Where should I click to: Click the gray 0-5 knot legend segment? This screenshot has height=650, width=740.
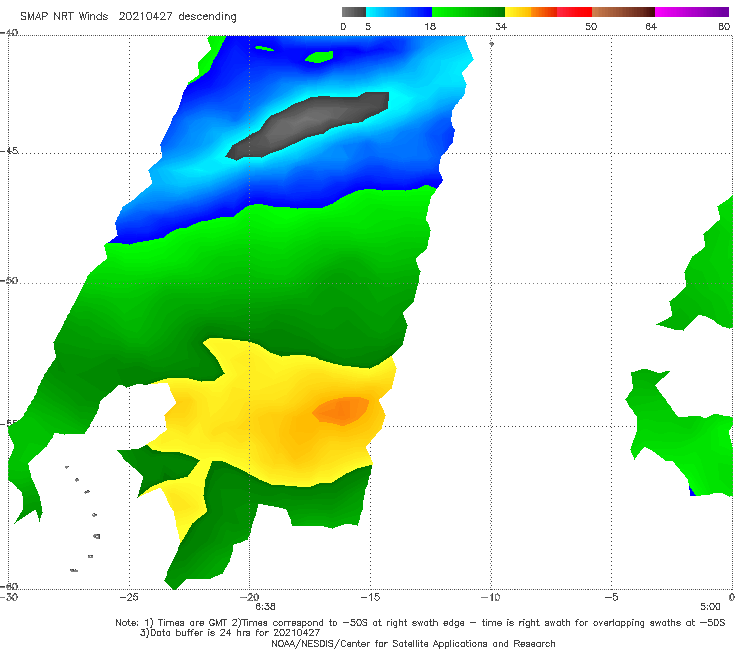(x=354, y=12)
